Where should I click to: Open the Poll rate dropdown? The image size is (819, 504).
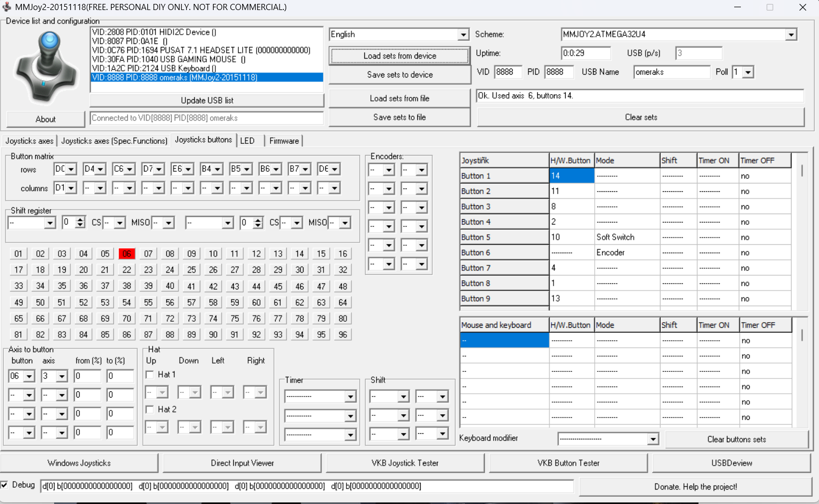[748, 72]
